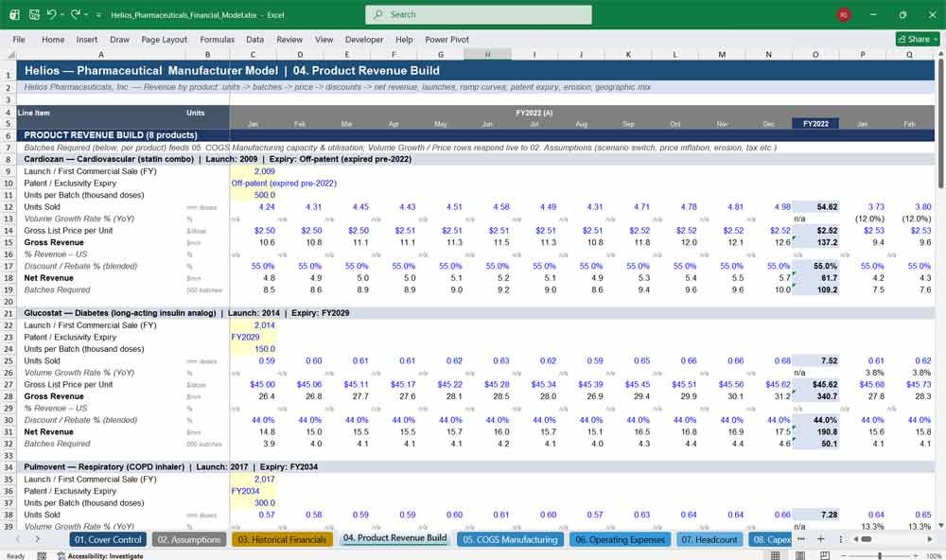Select the FY2022 total column header cell
The image size is (946, 560).
click(x=815, y=124)
